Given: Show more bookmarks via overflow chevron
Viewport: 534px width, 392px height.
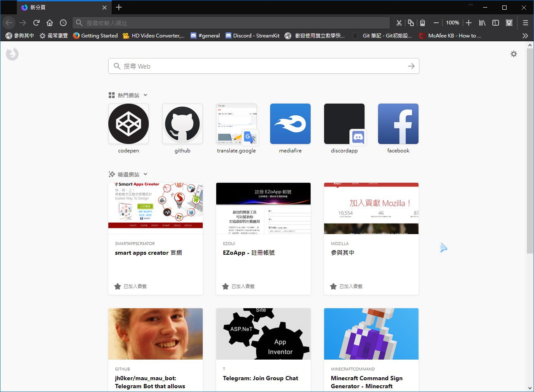Looking at the screenshot, I should point(525,36).
